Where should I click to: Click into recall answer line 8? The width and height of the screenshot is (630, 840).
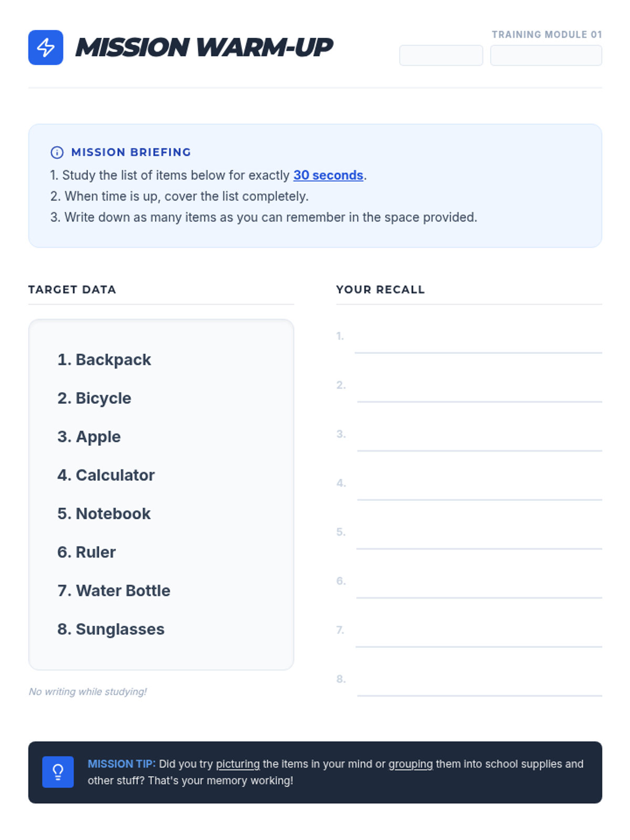(x=479, y=685)
